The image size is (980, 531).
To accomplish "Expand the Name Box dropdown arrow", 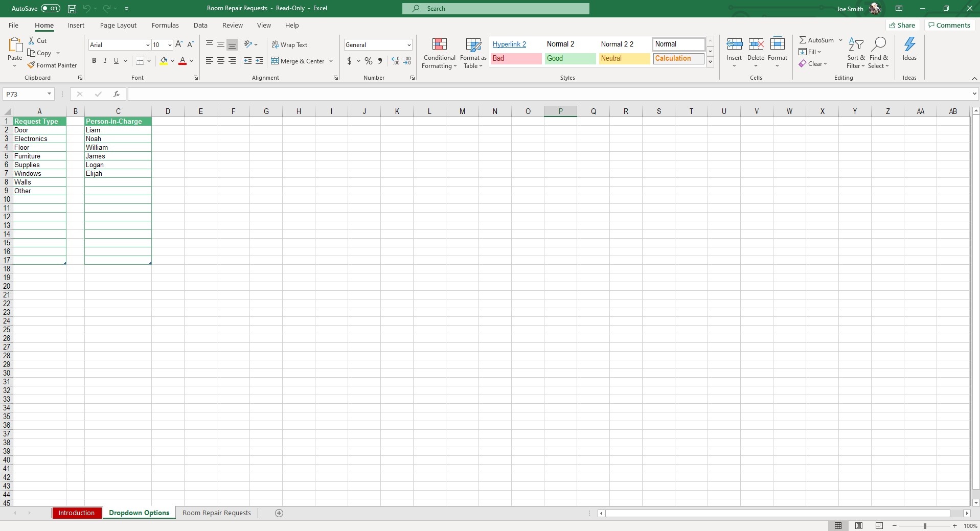I will 49,94.
